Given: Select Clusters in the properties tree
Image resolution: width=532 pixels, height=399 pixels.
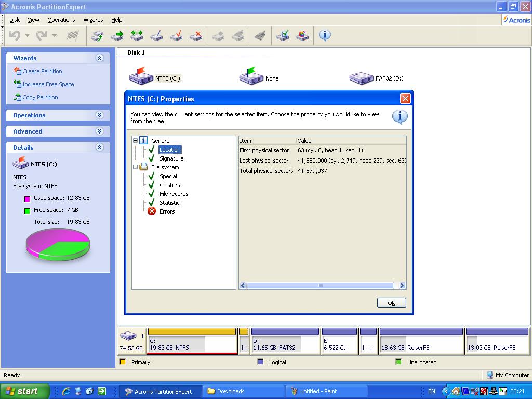Looking at the screenshot, I should pyautogui.click(x=170, y=185).
